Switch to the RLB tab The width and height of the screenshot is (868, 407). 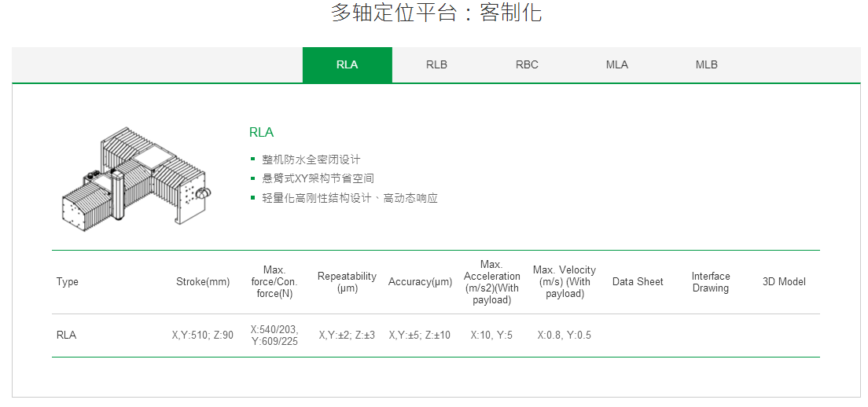436,64
